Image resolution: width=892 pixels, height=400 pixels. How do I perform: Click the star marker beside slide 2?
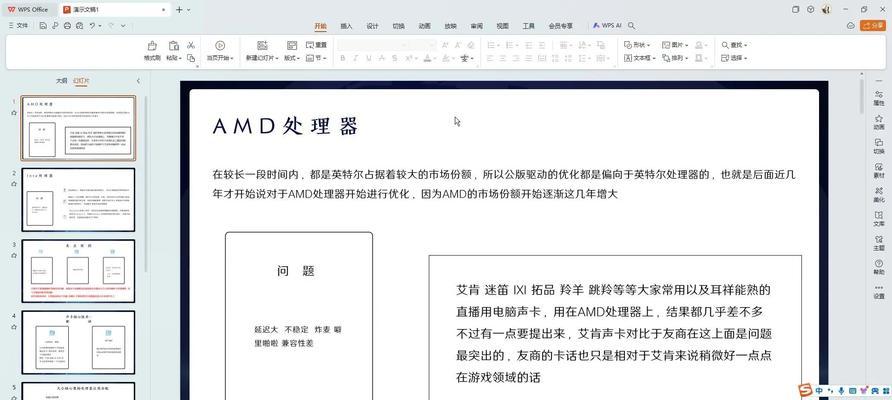[14, 184]
